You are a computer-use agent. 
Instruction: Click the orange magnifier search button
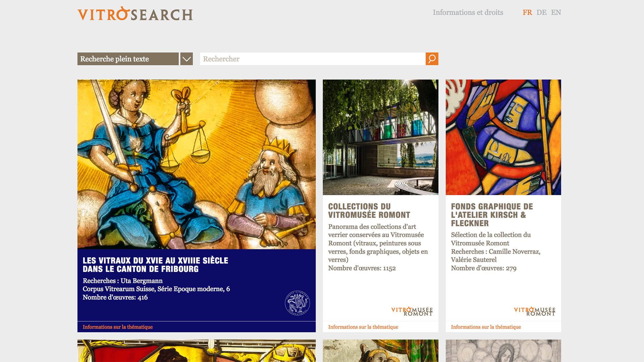point(432,59)
